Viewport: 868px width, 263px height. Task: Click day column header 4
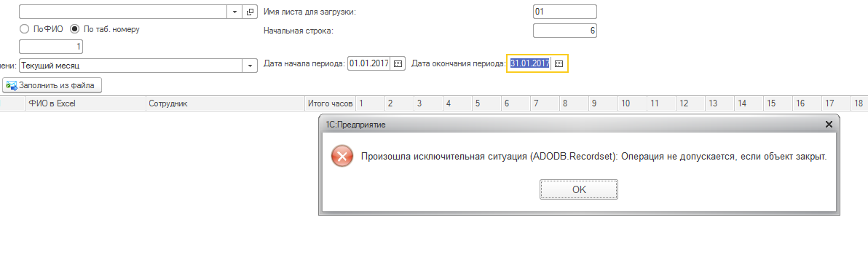click(458, 103)
